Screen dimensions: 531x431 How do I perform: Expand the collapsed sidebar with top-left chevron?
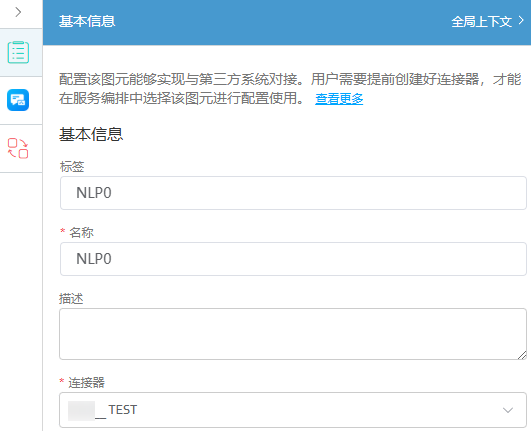pos(18,13)
